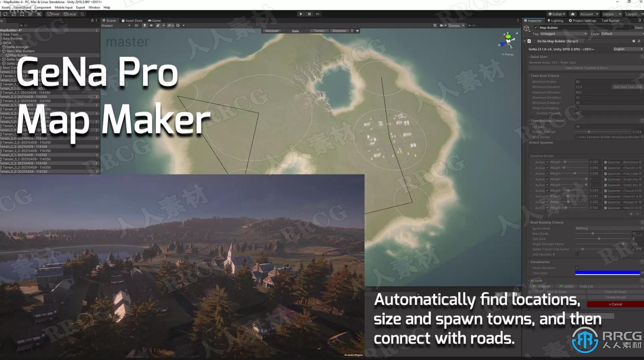Screen dimensions: 644x360
Task: Select the Rect transform tool
Action: 22,14
